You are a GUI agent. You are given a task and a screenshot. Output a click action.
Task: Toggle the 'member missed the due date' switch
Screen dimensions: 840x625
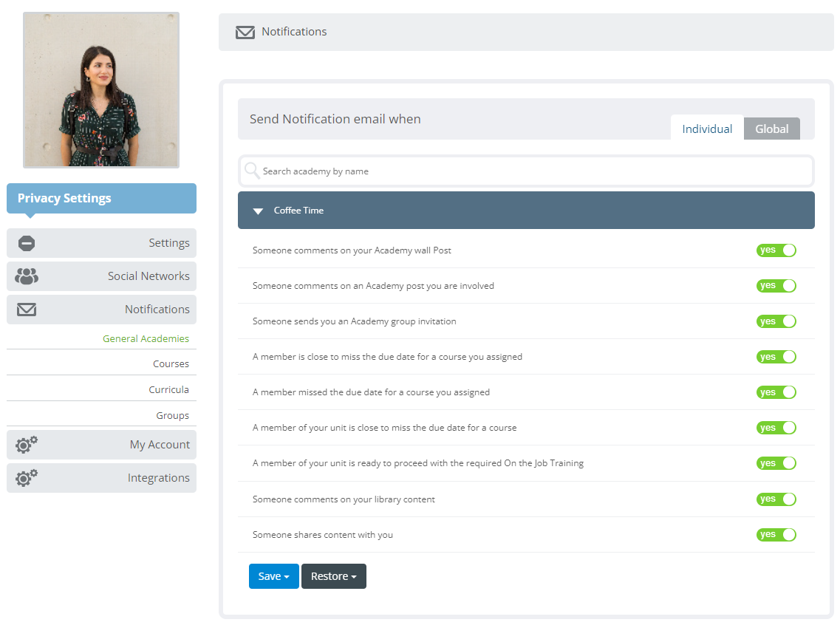pyautogui.click(x=776, y=392)
